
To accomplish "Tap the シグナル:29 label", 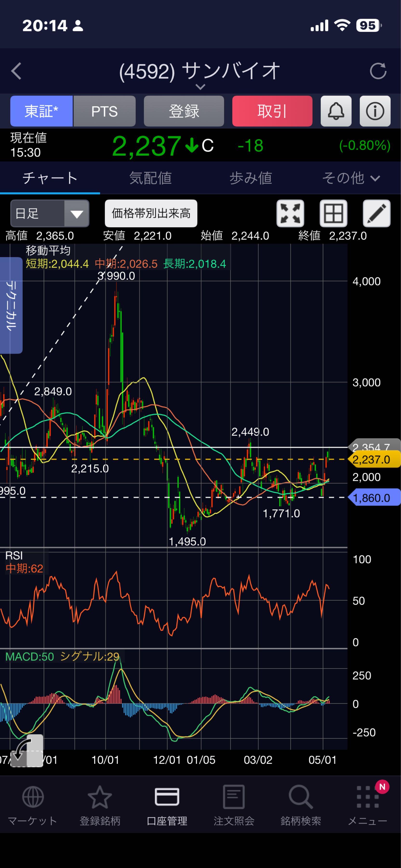I will [x=90, y=656].
